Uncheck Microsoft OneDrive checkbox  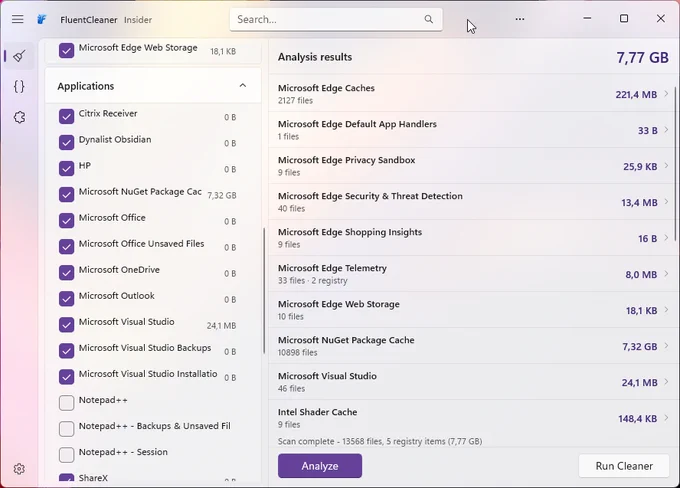pyautogui.click(x=66, y=272)
